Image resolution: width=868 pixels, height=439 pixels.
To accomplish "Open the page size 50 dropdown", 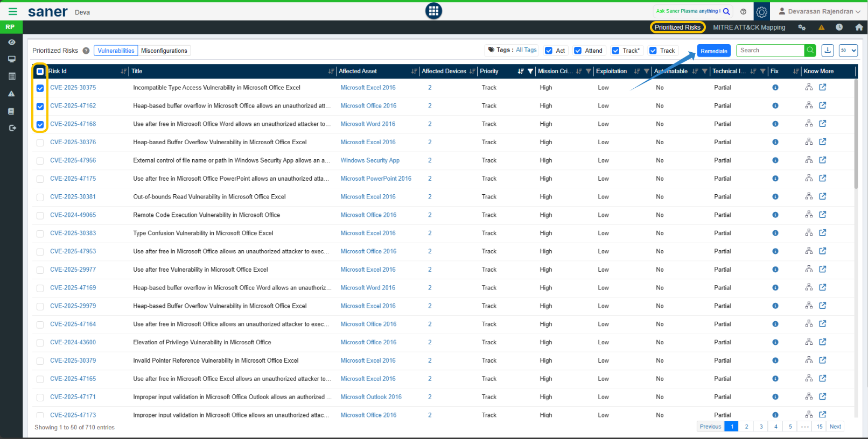I will (x=848, y=50).
